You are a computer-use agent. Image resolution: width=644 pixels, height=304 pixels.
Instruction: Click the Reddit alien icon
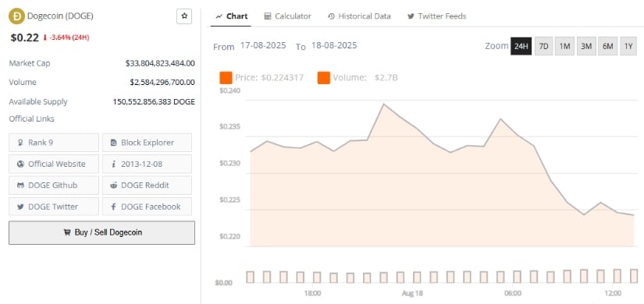114,186
